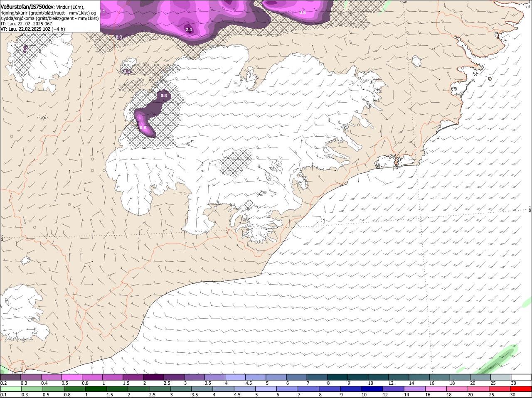Pick the white snow legend swatch after 30
The width and height of the screenshot is (532, 398).
(x=522, y=377)
